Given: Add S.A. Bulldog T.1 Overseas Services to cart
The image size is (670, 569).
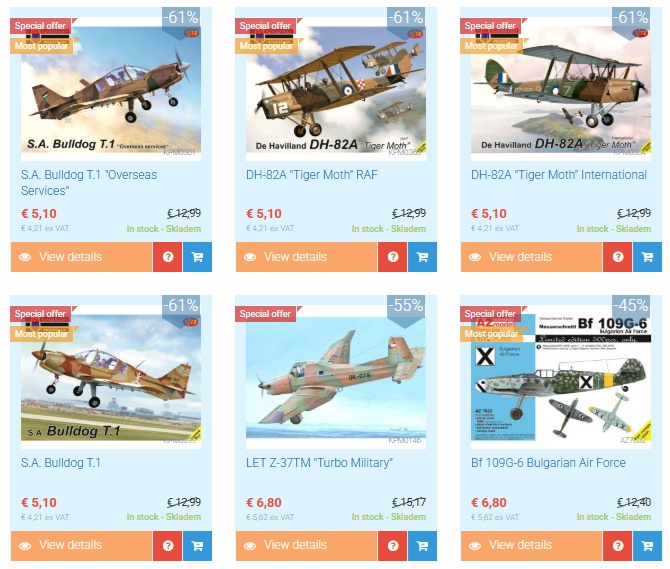Looking at the screenshot, I should tap(197, 257).
